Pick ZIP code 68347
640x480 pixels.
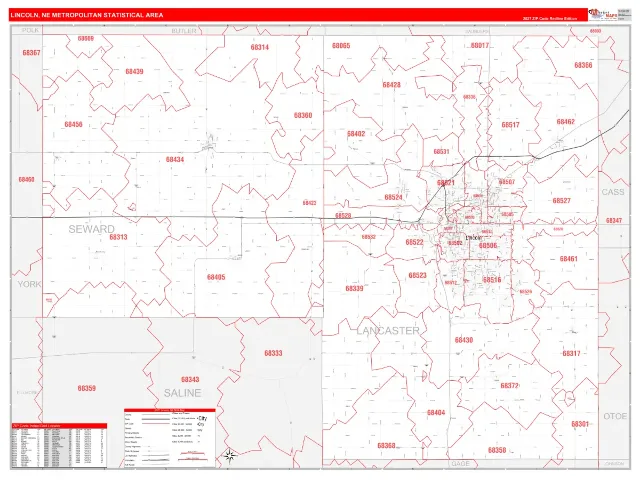click(613, 221)
